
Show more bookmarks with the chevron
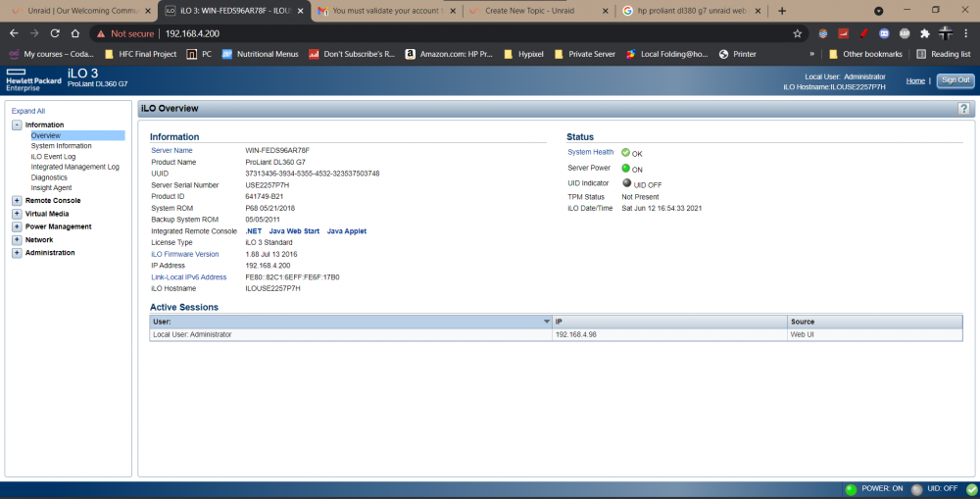(811, 54)
